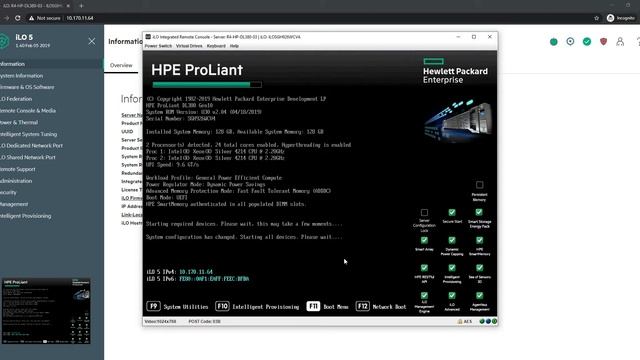640x360 pixels.
Task: Click the rightmost green power indicator in console status bar
Action: (x=494, y=322)
